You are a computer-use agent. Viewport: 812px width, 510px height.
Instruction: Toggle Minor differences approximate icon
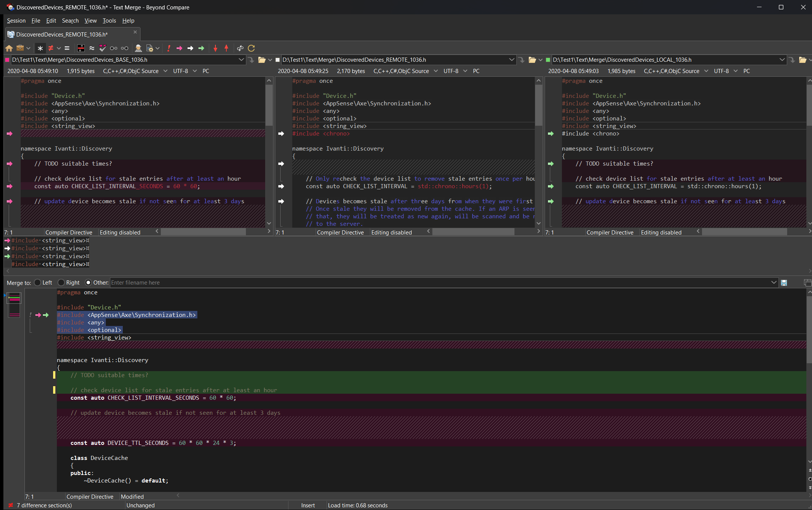point(92,48)
